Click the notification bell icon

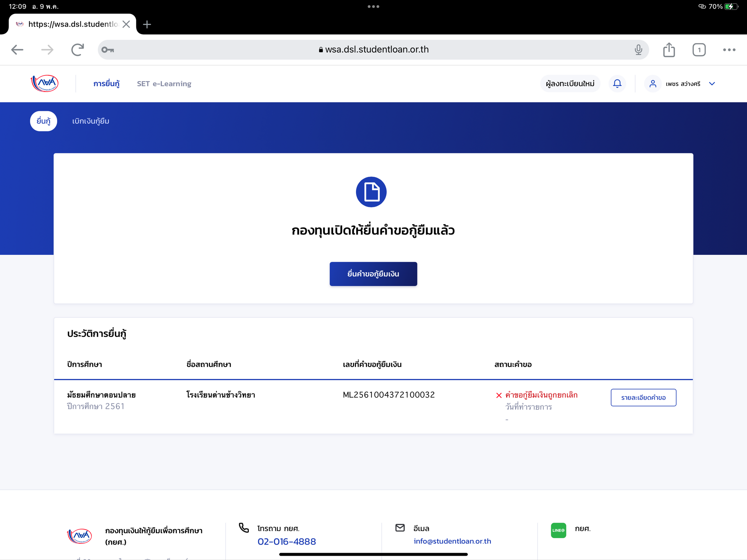(617, 84)
